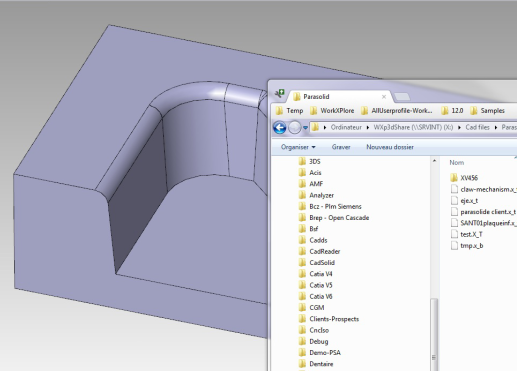Close the Parasolid tab
The image size is (517, 371).
[384, 97]
